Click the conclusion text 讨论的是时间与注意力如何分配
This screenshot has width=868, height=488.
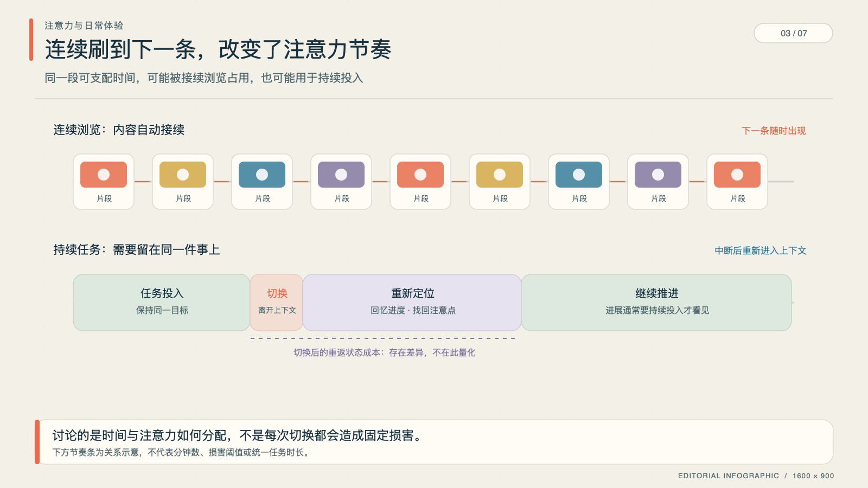tap(237, 435)
